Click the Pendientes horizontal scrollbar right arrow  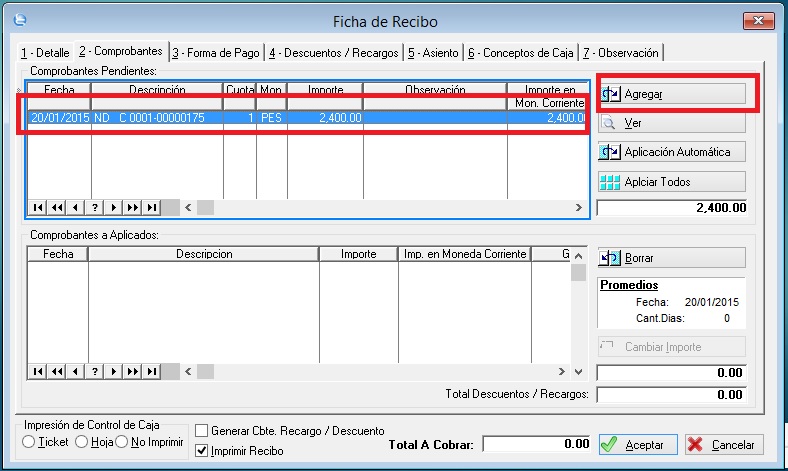(578, 207)
